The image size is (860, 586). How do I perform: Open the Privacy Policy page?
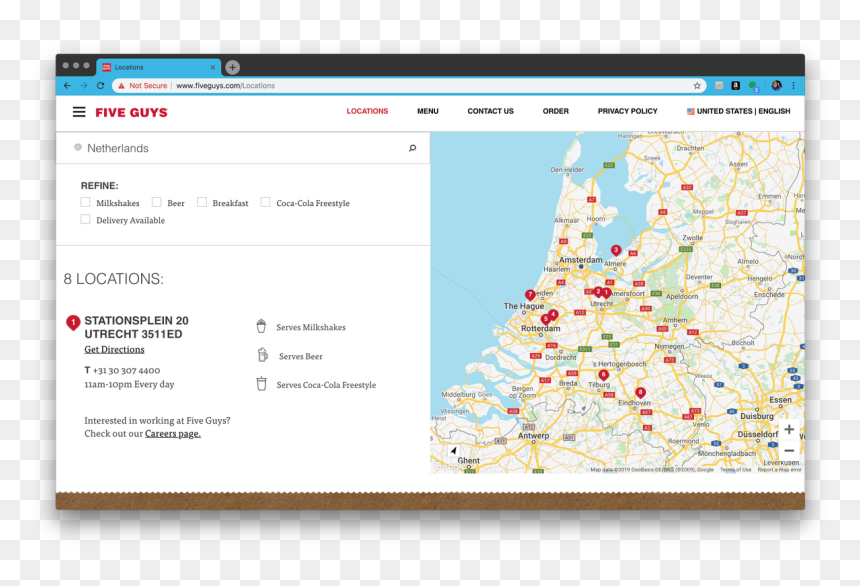click(x=627, y=111)
